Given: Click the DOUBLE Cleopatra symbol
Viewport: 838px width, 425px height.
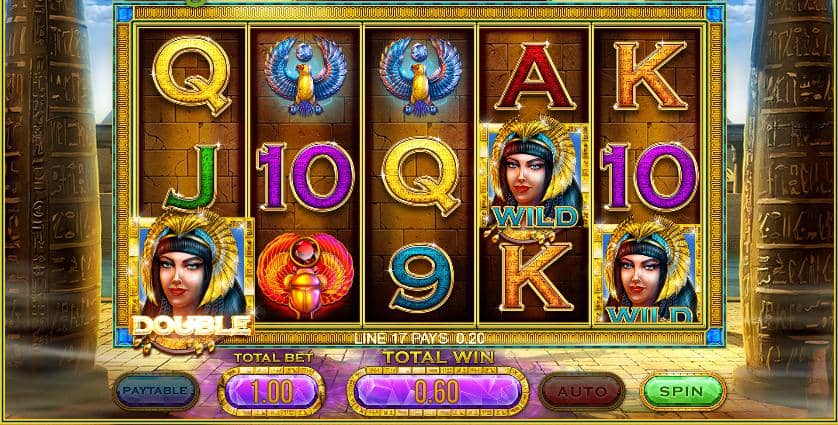Looking at the screenshot, I should [x=190, y=281].
